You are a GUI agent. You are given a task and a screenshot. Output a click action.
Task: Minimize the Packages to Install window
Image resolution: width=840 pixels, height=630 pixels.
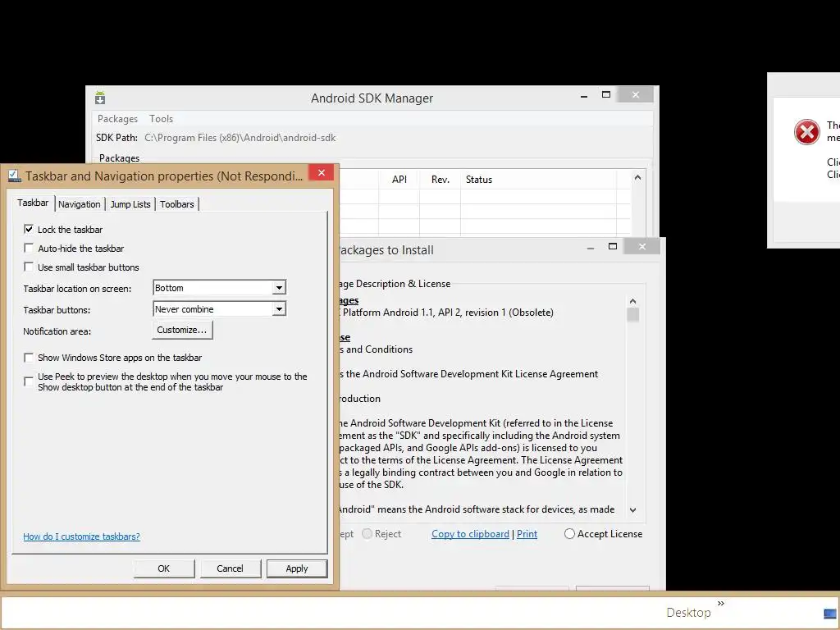pyautogui.click(x=591, y=247)
